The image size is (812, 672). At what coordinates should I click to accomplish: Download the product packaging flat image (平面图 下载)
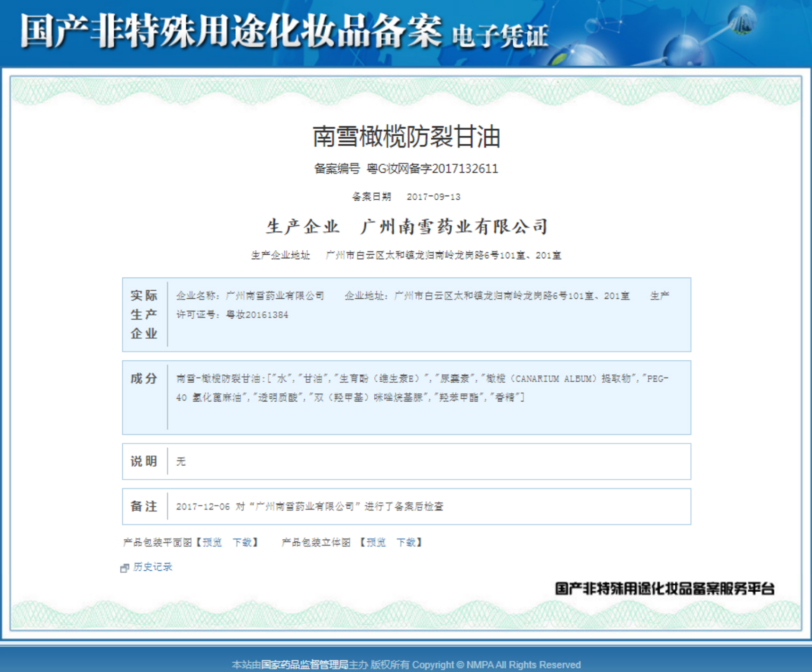coord(242,542)
